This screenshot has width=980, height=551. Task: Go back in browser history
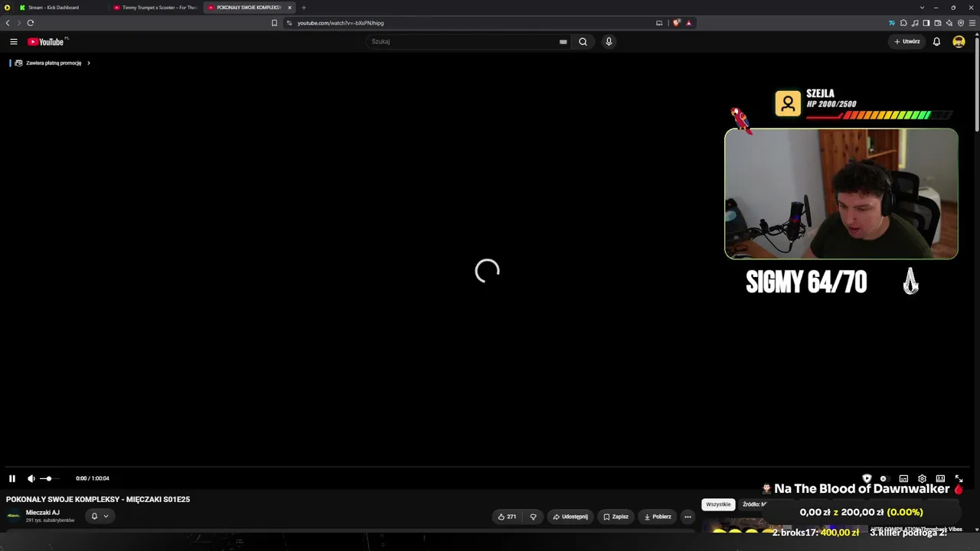coord(8,23)
